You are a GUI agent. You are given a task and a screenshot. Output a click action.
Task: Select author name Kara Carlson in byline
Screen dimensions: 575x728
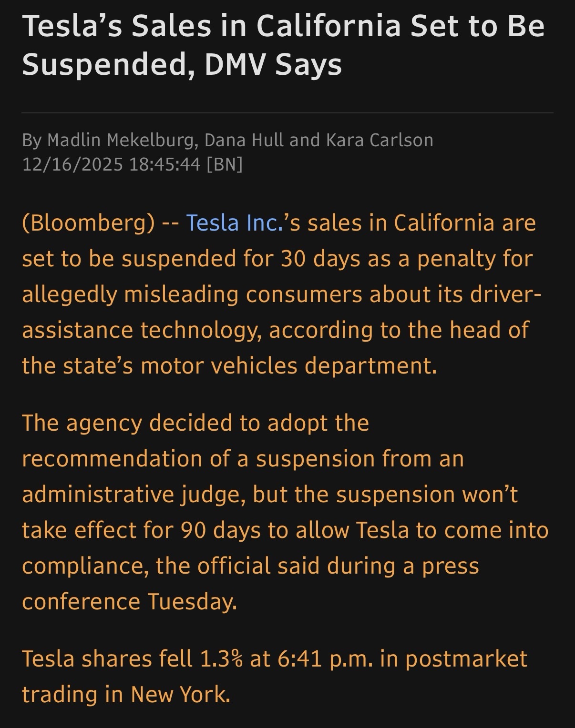380,141
